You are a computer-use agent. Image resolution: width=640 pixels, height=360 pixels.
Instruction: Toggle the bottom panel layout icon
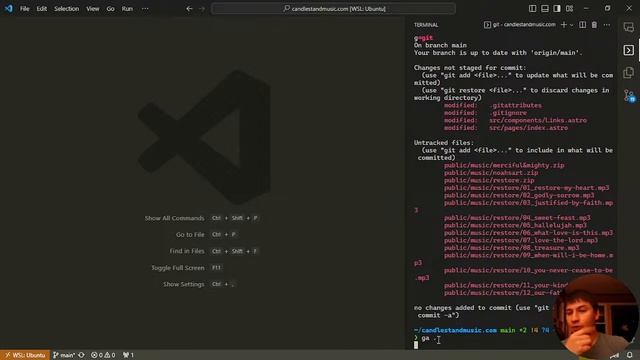[x=544, y=9]
